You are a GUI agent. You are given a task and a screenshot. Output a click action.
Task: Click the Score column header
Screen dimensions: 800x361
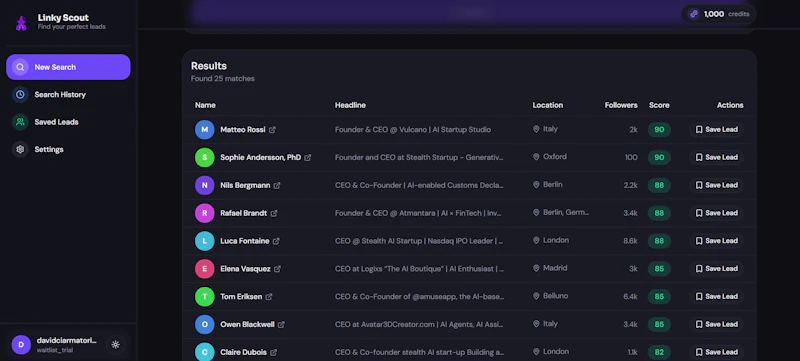659,106
